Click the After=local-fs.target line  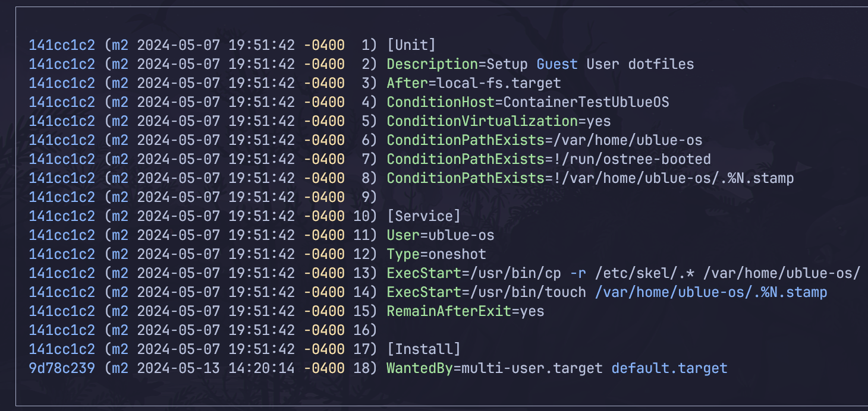474,83
